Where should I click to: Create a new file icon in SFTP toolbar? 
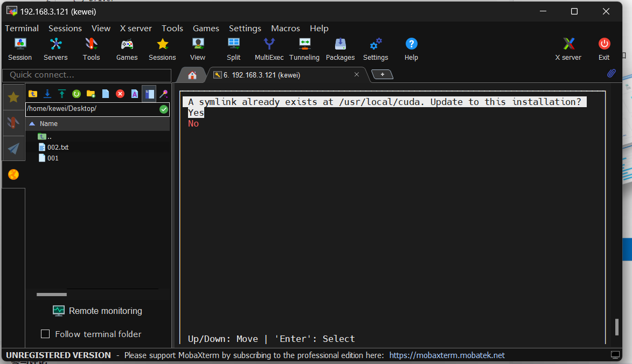click(x=106, y=94)
